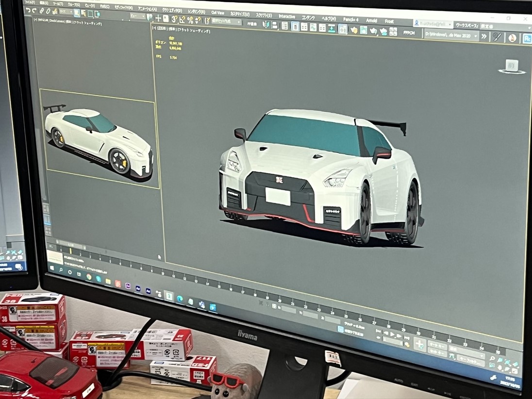Image resolution: width=532 pixels, height=399 pixels.
Task: Open the Key Filters button
Action: point(470,361)
